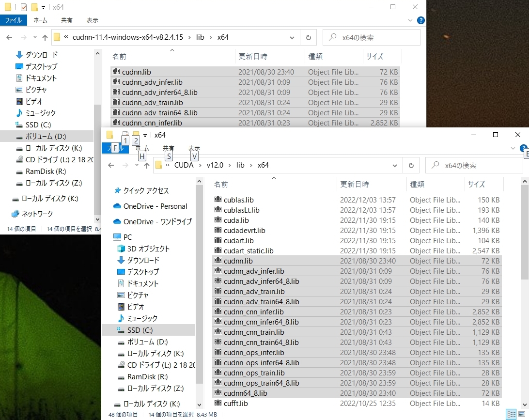Open ネットワーク in cudnn window sidebar

tap(37, 214)
